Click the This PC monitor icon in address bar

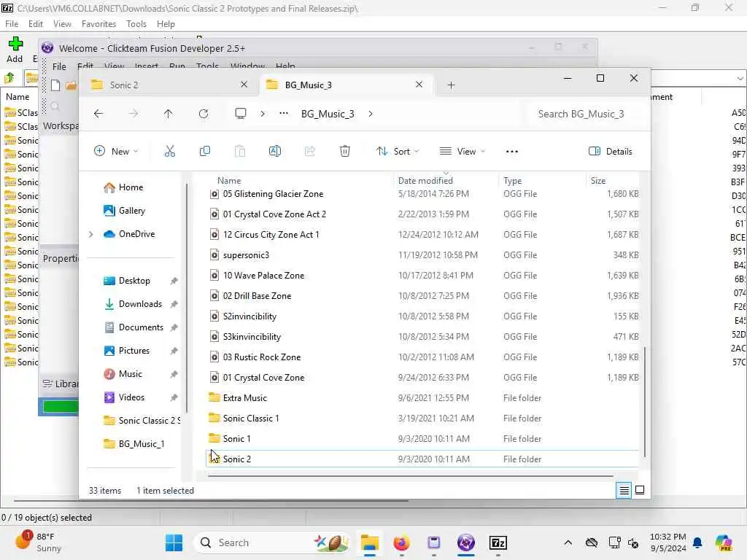click(241, 114)
